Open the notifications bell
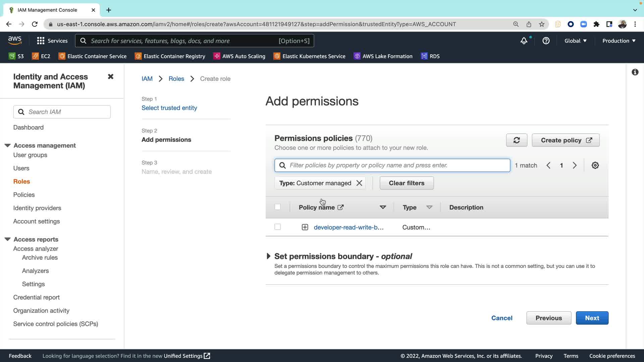644x362 pixels. click(524, 41)
